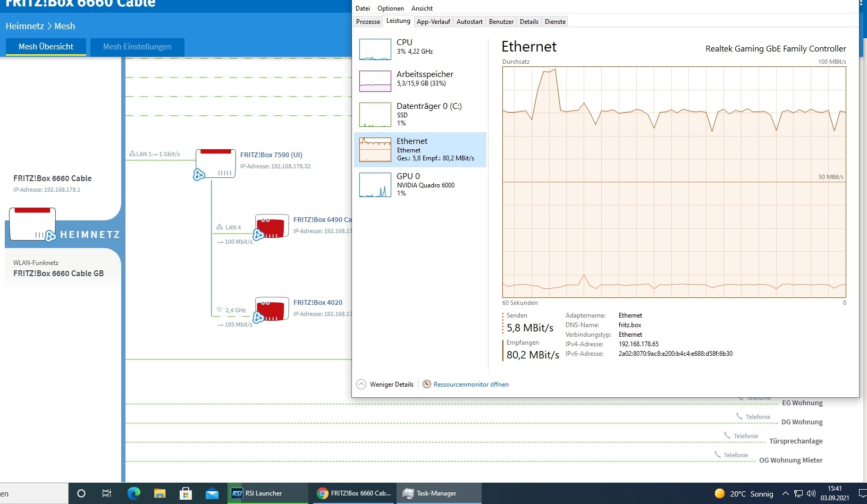The image size is (867, 504).
Task: Switch to the Dienste tab
Action: tap(555, 22)
